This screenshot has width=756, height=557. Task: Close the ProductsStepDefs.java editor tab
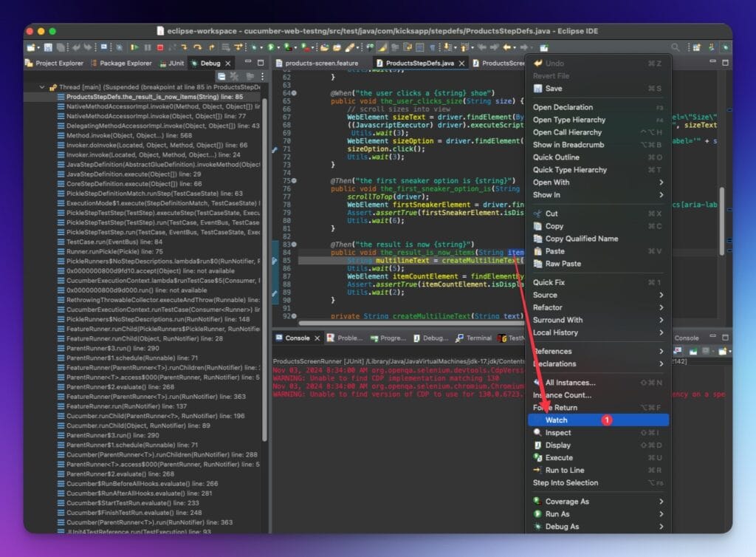coord(461,64)
